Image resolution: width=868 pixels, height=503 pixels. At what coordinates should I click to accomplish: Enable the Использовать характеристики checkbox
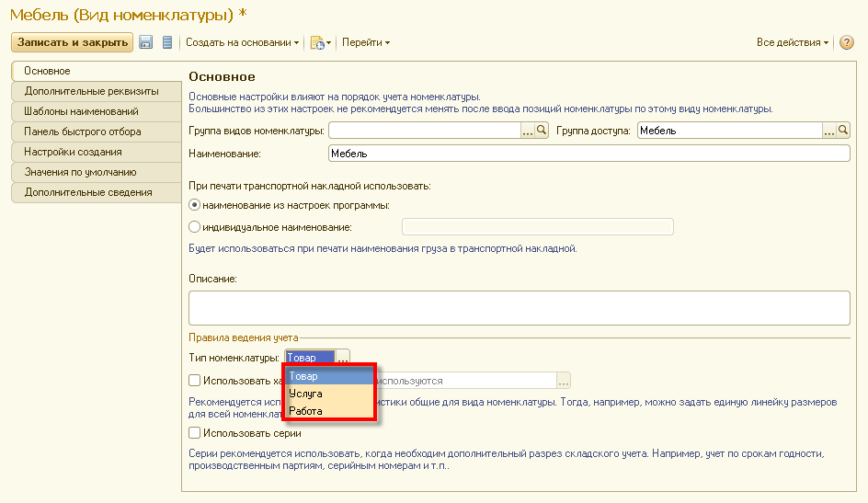[194, 380]
